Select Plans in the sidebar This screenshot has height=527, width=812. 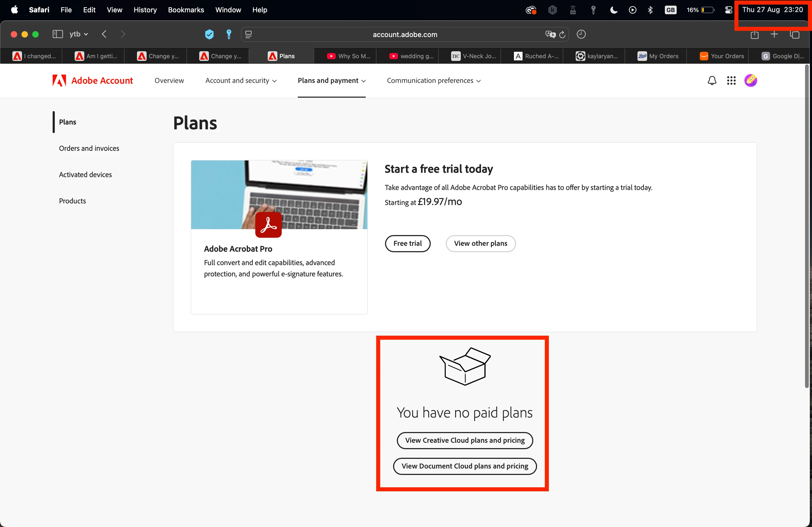pyautogui.click(x=68, y=122)
